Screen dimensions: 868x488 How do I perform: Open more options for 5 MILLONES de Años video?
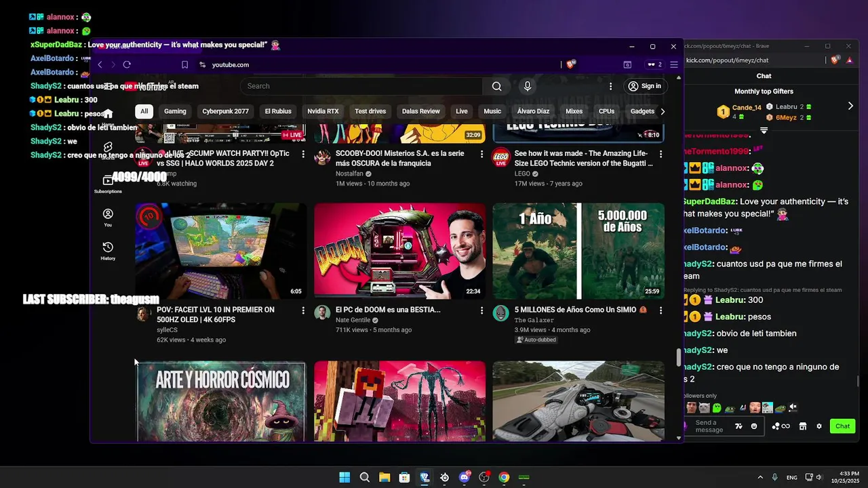coord(660,310)
